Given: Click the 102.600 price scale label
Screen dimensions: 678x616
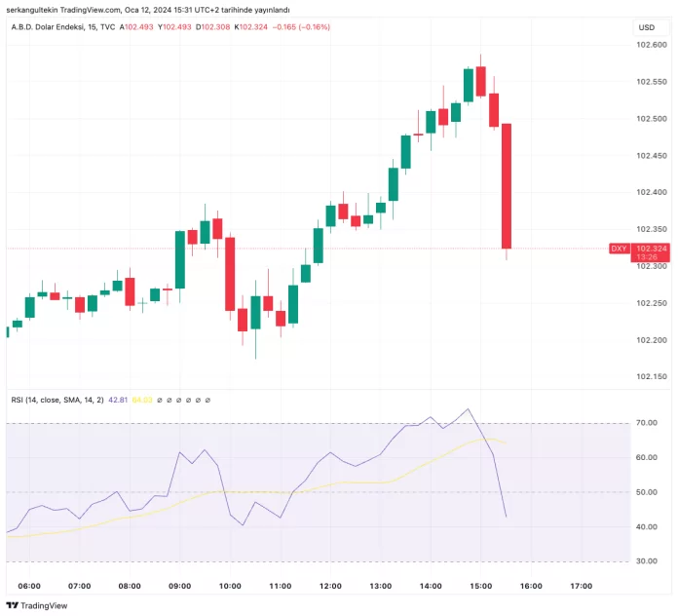Looking at the screenshot, I should [651, 45].
